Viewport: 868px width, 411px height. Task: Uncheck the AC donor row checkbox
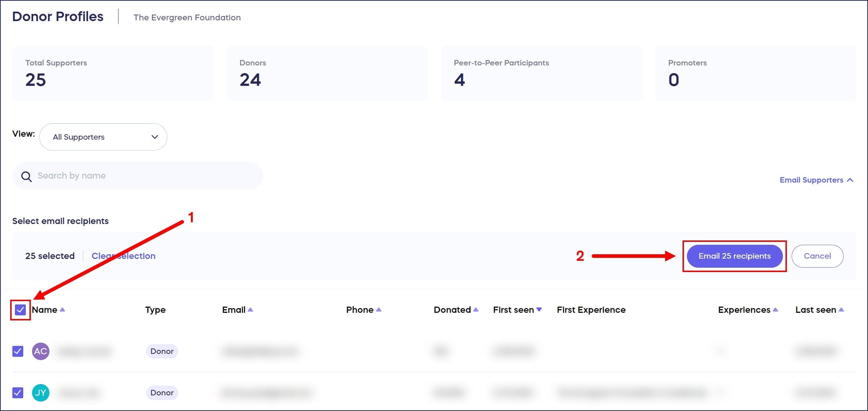click(18, 351)
